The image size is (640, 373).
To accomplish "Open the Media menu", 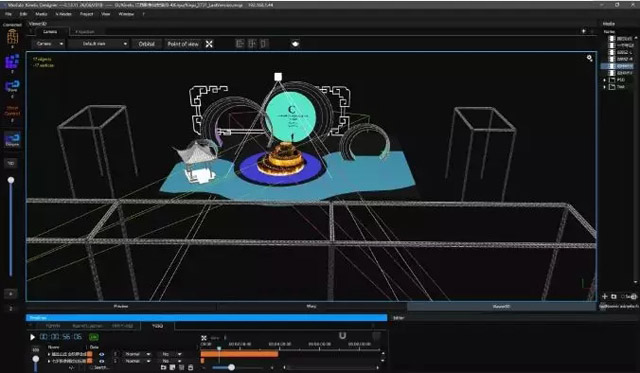I will pyautogui.click(x=41, y=14).
